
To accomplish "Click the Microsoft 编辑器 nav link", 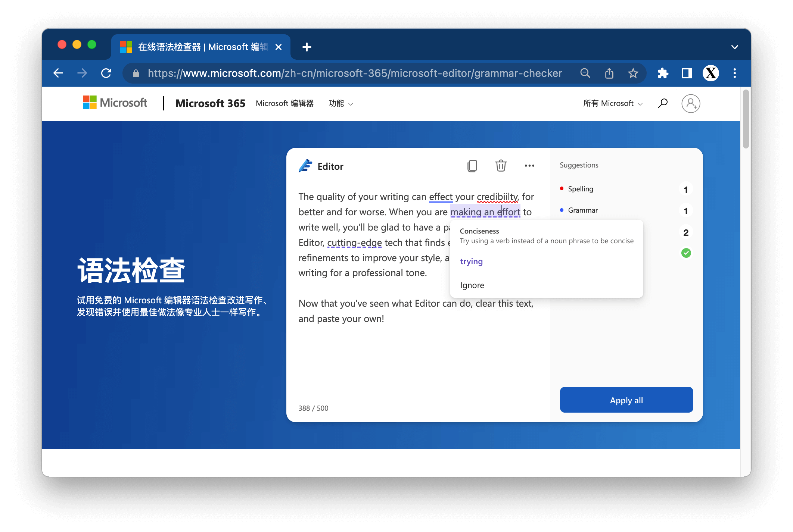I will pos(286,103).
